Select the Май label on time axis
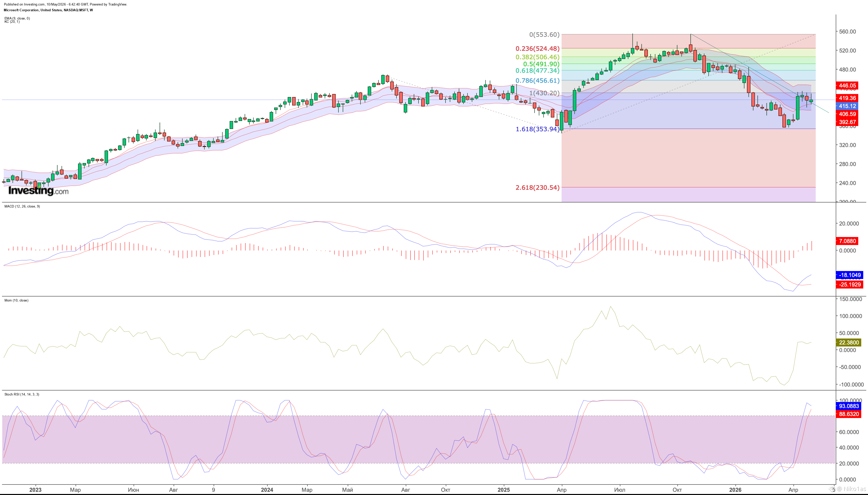This screenshot has height=495, width=868. (x=347, y=490)
